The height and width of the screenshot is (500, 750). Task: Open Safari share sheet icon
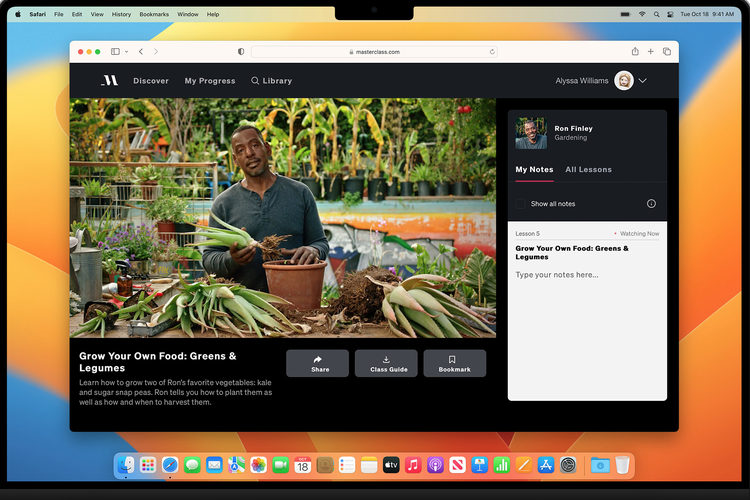[x=635, y=51]
